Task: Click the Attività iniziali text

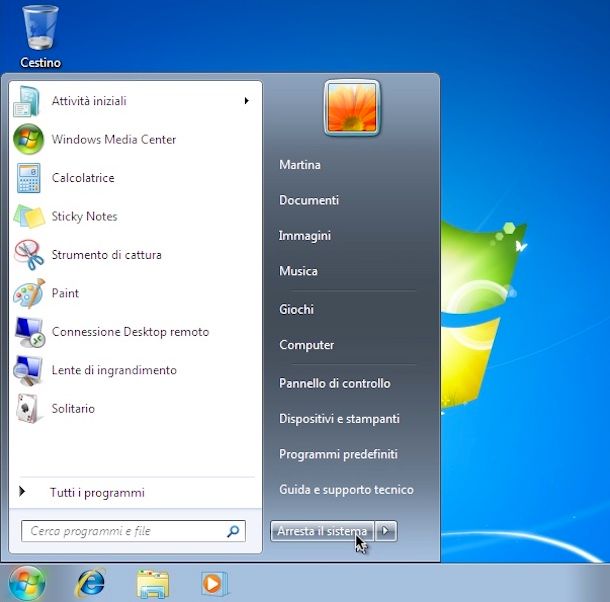Action: point(89,101)
